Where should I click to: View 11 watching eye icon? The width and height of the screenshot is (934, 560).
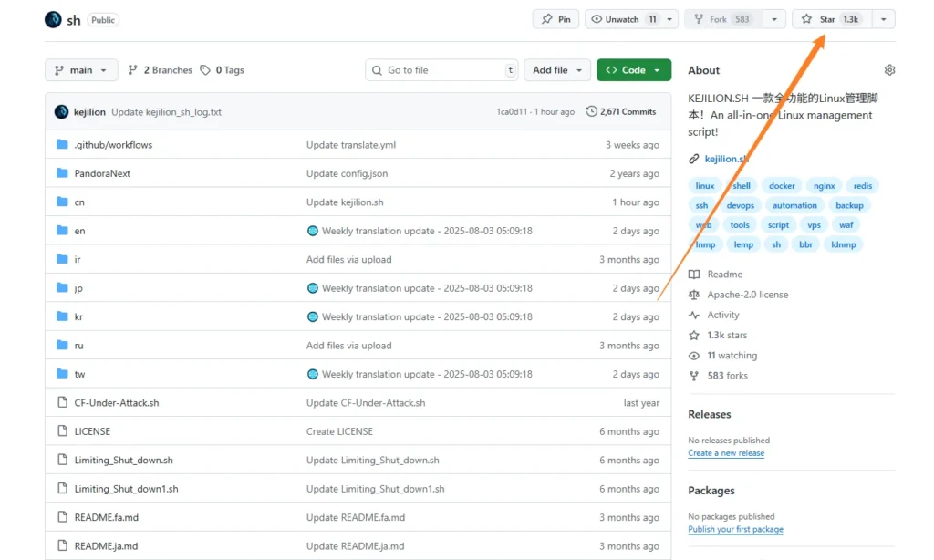click(694, 355)
